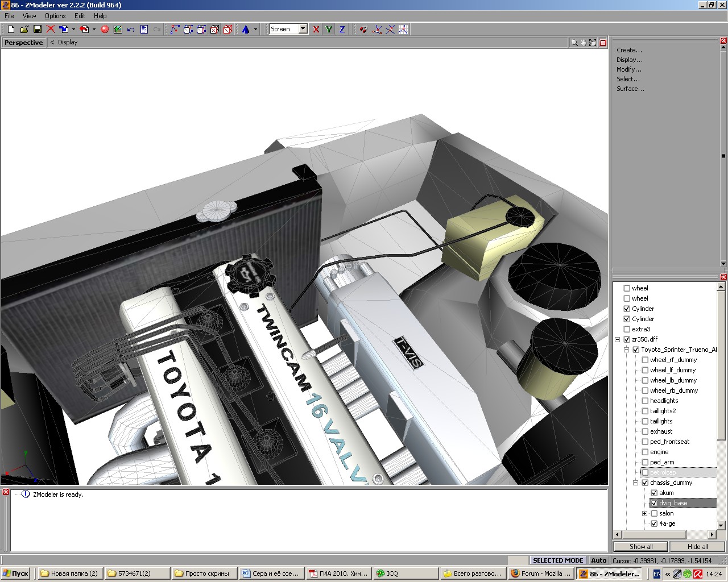Screen dimensions: 728x582
Task: Click the greyed Redo arrow icon
Action: pos(157,29)
